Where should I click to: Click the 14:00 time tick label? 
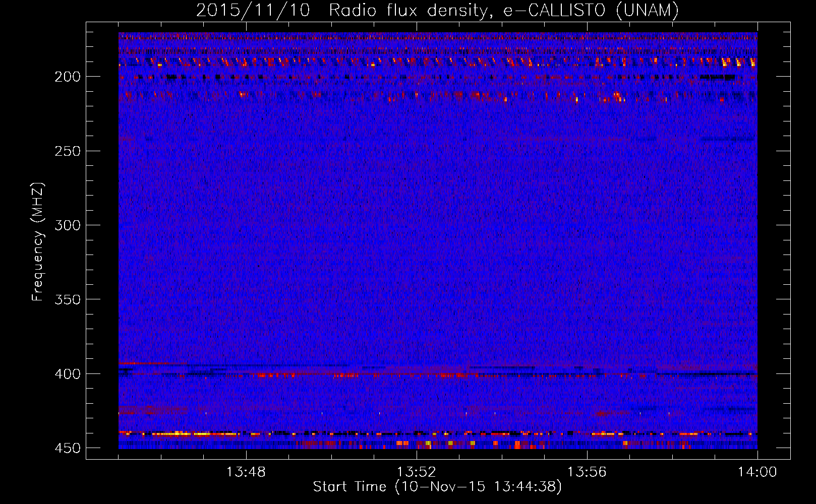point(757,472)
